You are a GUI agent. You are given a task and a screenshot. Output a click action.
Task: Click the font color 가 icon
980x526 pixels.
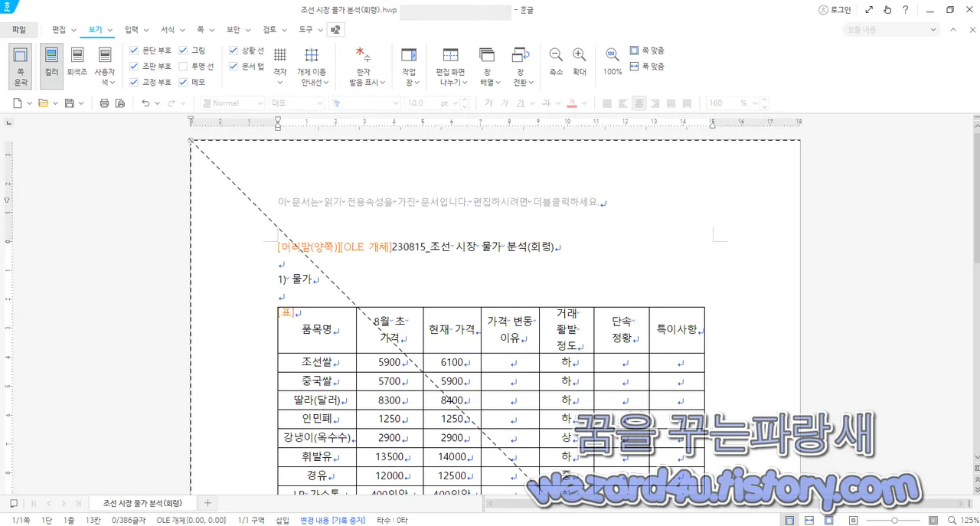click(572, 103)
